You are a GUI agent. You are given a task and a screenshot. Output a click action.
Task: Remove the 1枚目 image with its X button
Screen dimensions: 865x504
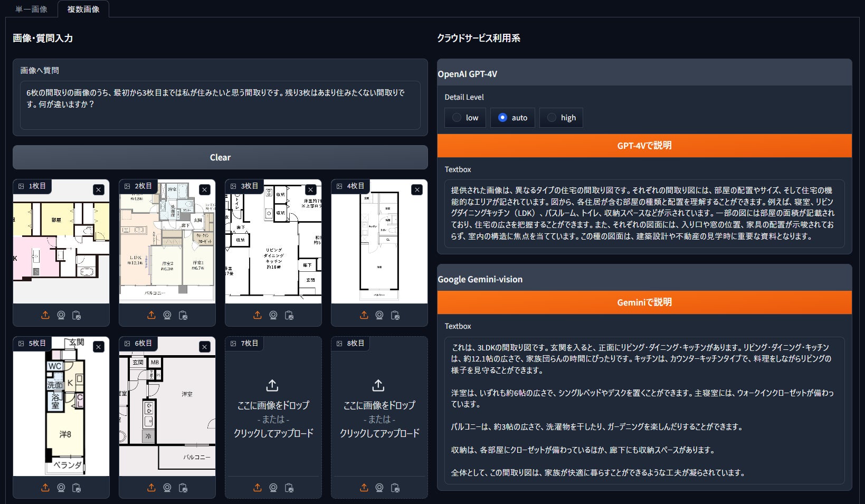98,189
